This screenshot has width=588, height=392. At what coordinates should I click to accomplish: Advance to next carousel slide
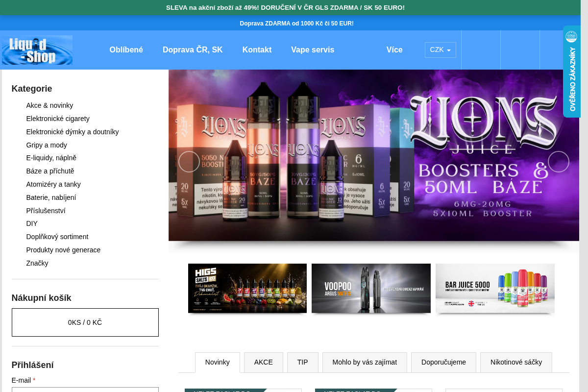[559, 162]
